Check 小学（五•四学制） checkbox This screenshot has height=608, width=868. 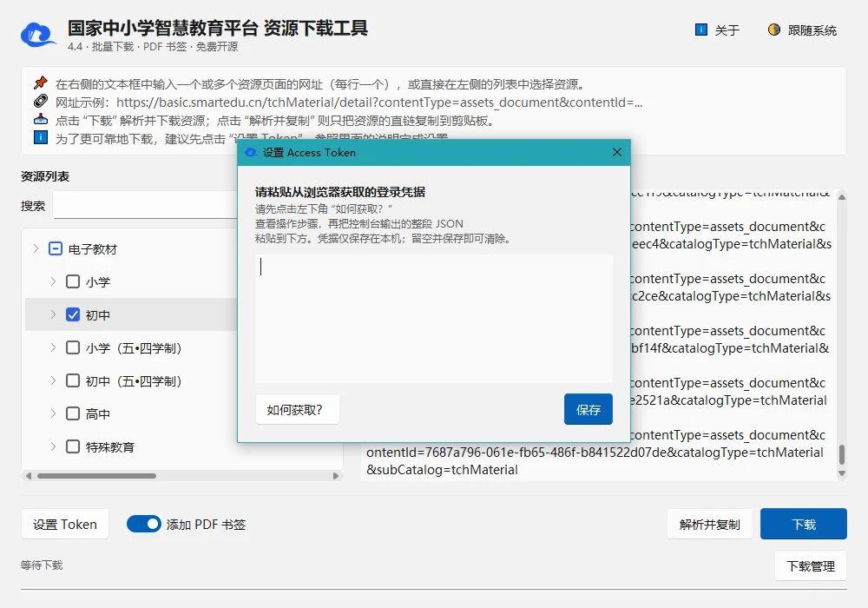(x=73, y=347)
